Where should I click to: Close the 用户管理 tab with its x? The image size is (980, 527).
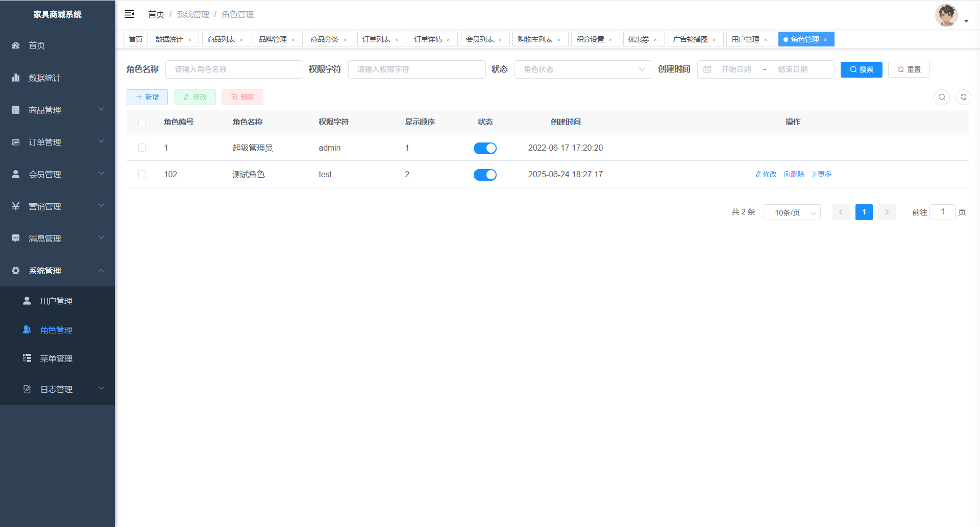(x=766, y=40)
